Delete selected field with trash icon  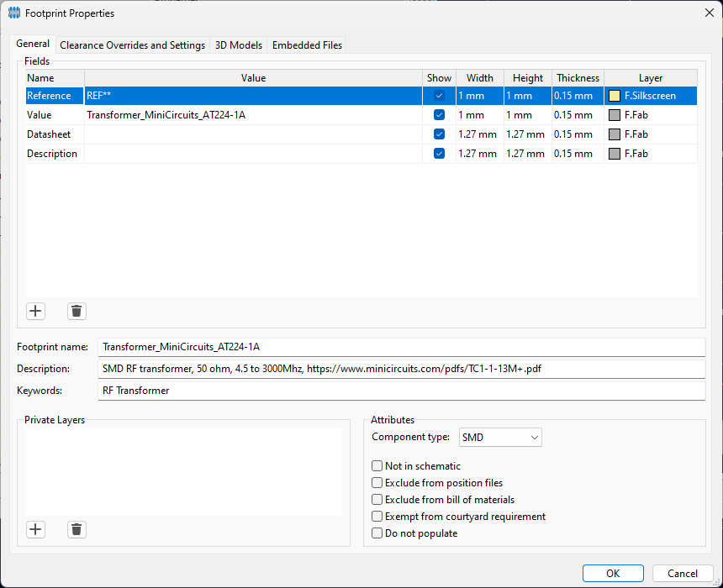point(77,311)
